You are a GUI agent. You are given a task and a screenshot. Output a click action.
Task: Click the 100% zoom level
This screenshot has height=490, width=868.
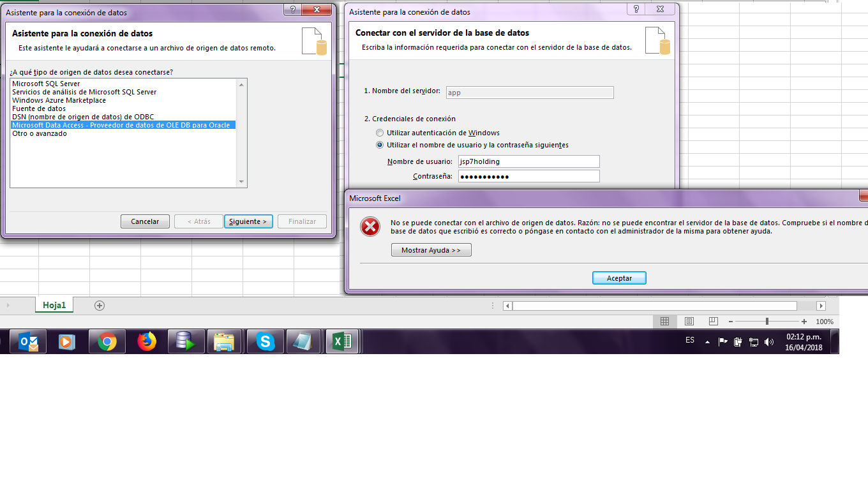coord(825,322)
